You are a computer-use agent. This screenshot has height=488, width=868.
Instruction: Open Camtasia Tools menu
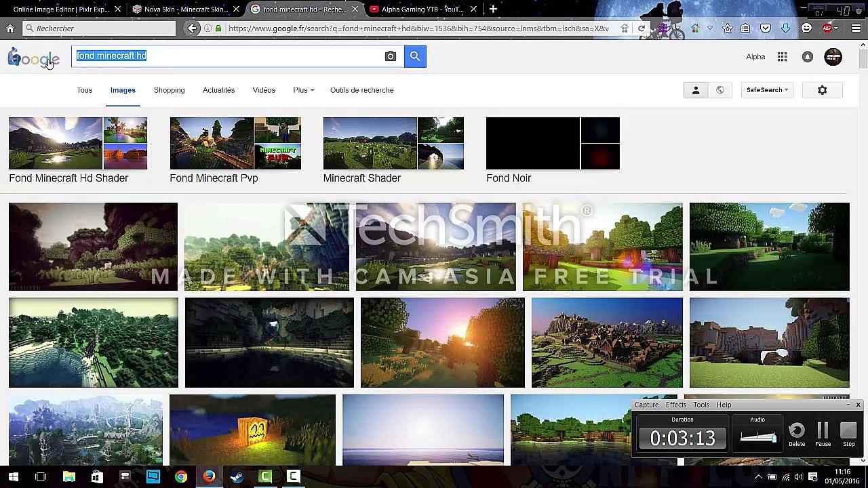click(701, 405)
